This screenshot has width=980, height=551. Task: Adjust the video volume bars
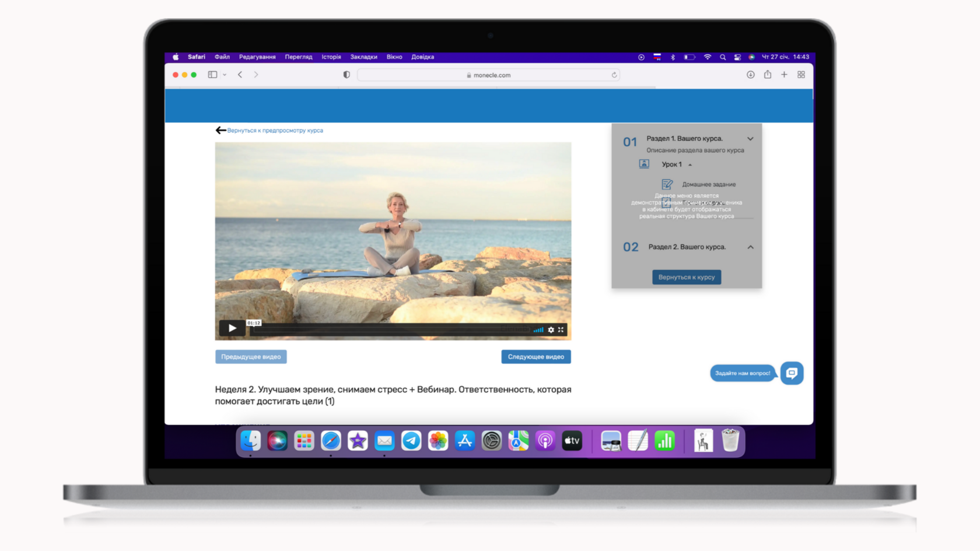tap(538, 330)
